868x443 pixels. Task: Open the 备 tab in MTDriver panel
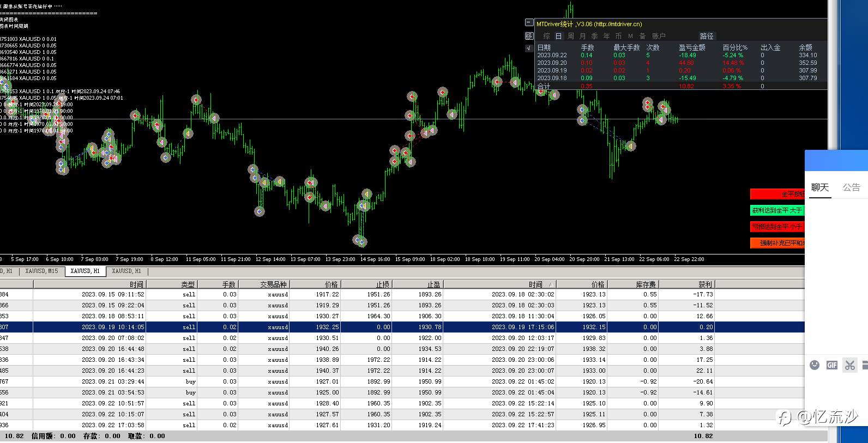642,36
